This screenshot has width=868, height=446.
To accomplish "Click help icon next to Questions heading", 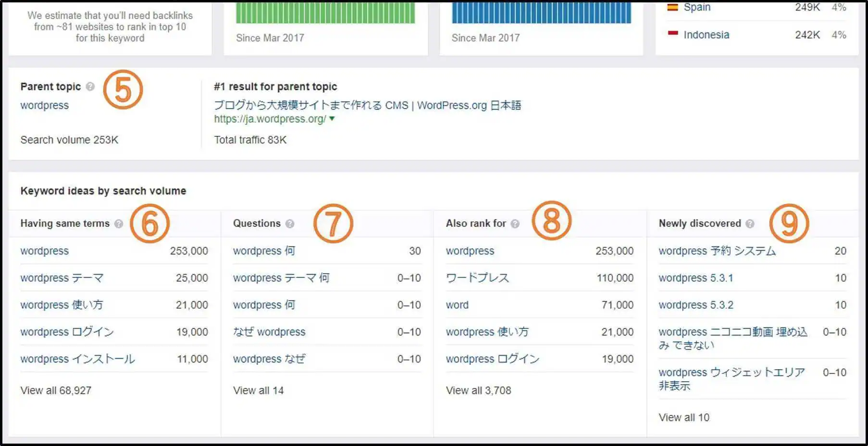I will [x=289, y=224].
